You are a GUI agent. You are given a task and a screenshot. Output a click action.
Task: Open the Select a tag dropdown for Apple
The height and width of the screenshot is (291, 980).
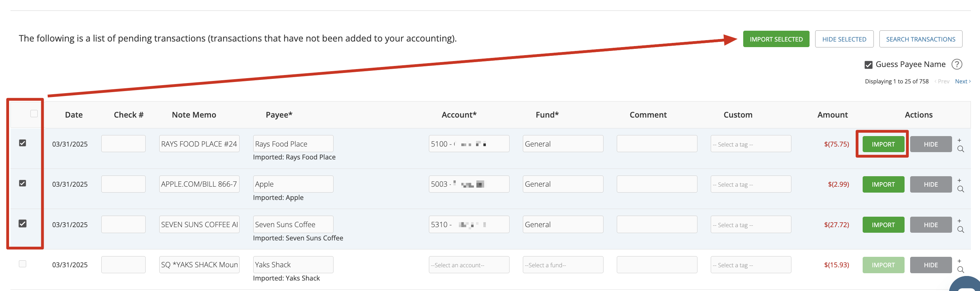pyautogui.click(x=751, y=184)
